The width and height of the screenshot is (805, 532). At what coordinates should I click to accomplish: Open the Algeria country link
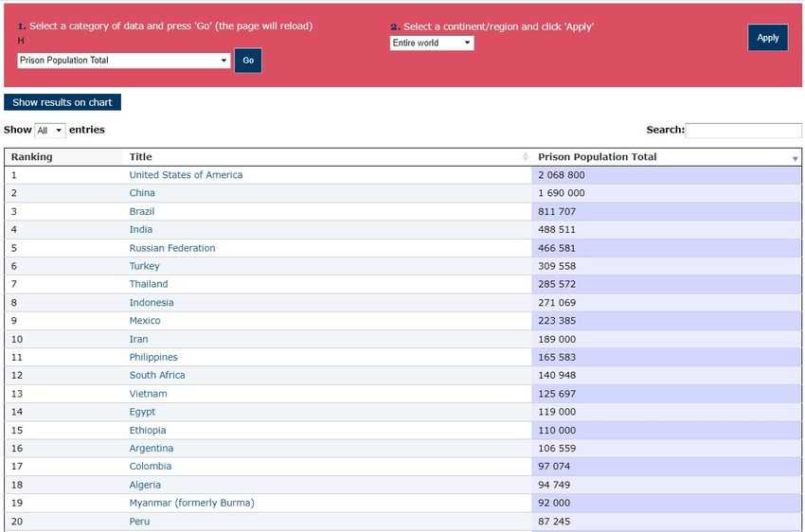[145, 485]
